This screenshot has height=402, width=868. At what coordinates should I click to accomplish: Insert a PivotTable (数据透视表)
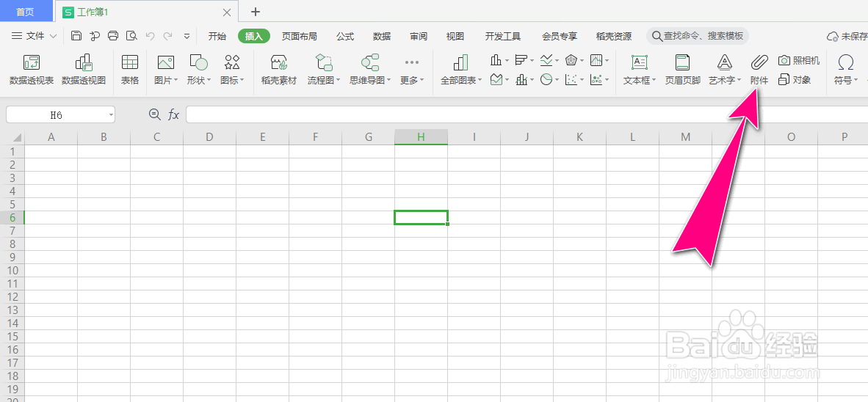click(x=32, y=70)
